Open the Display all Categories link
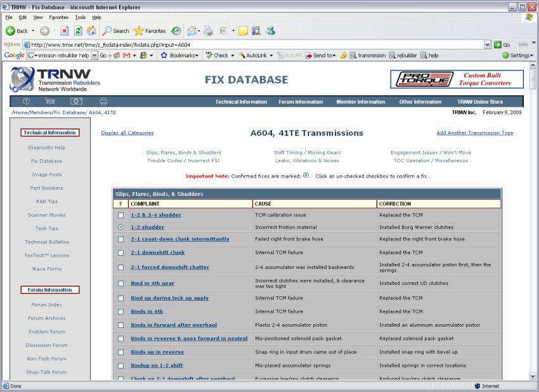 (x=127, y=133)
